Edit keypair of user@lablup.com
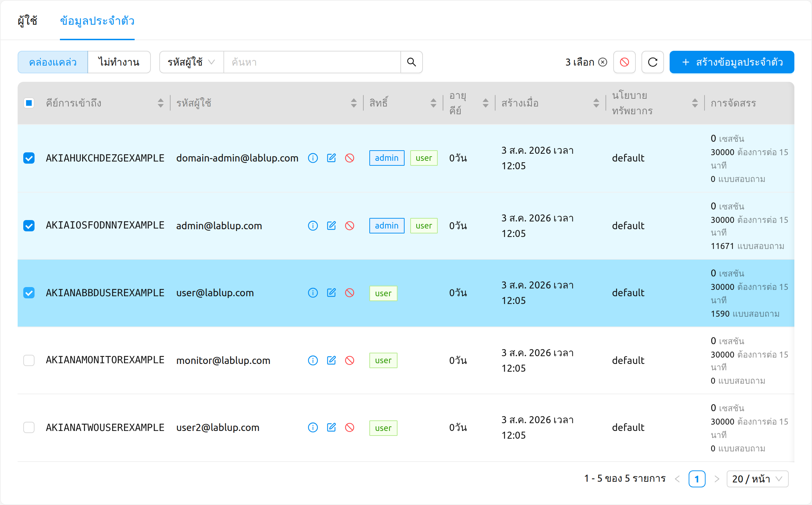812x505 pixels. [x=331, y=293]
